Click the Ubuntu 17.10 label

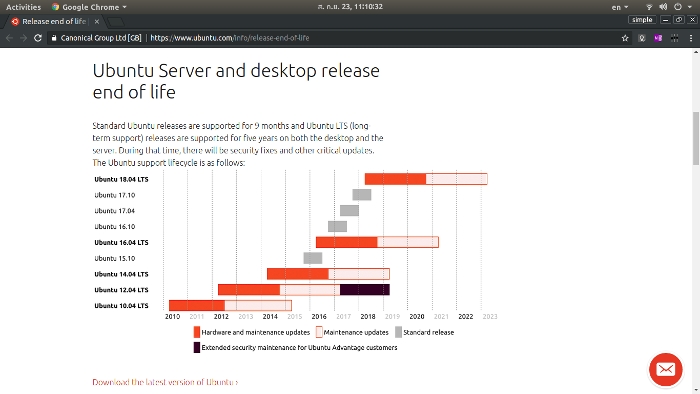click(115, 195)
